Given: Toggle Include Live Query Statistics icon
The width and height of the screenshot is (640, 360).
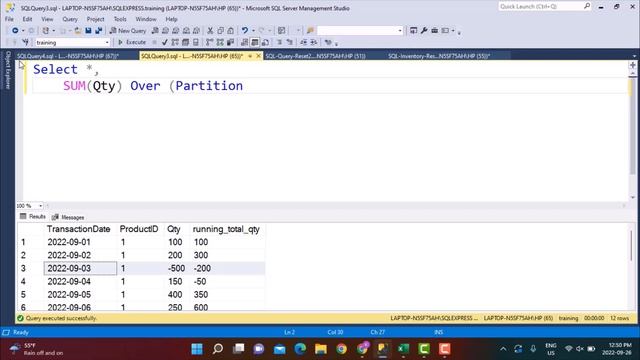Looking at the screenshot, I should pyautogui.click(x=220, y=42).
